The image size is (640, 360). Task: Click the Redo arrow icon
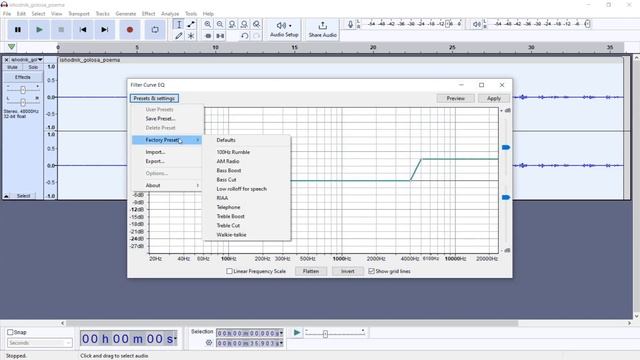256,36
